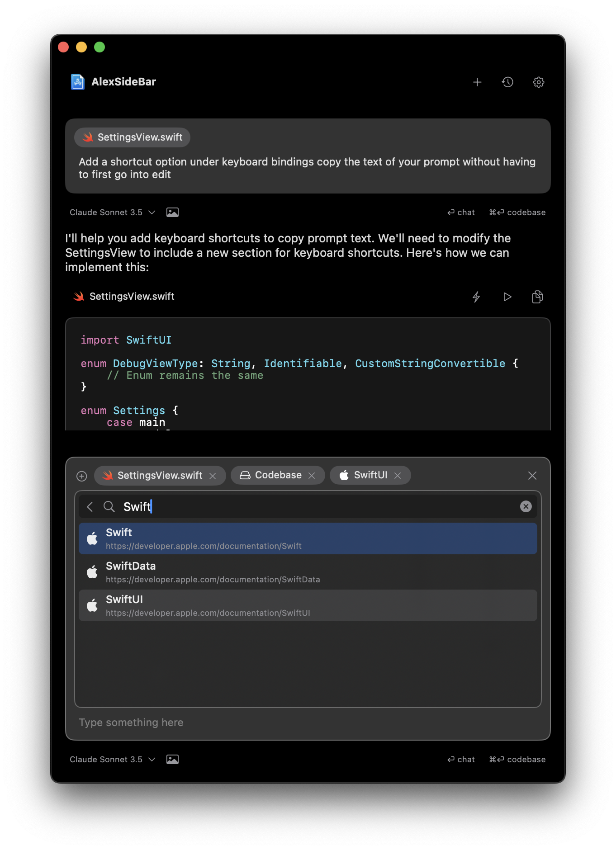Click upper chat send button
Viewport: 616px width, 850px height.
[x=461, y=212]
